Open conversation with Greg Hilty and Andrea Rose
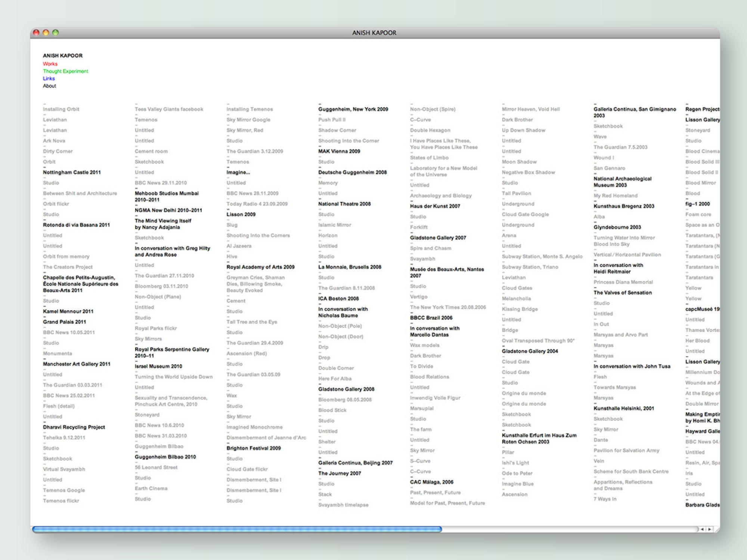747x560 pixels. pyautogui.click(x=172, y=251)
